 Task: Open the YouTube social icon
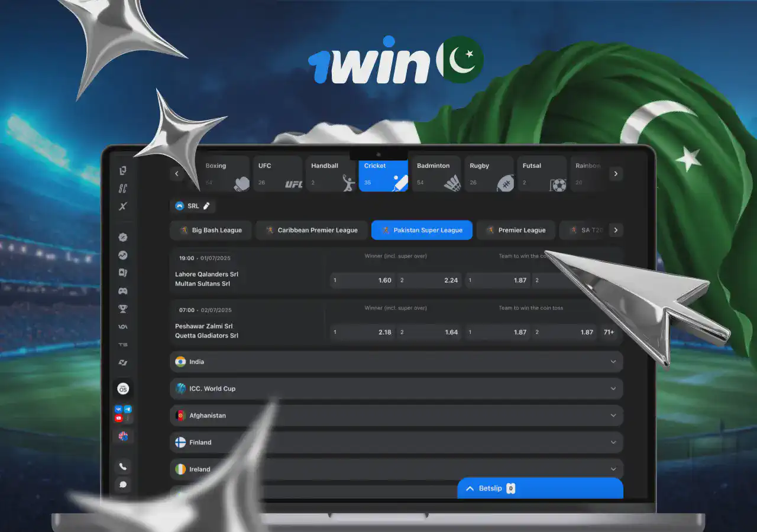coord(118,418)
